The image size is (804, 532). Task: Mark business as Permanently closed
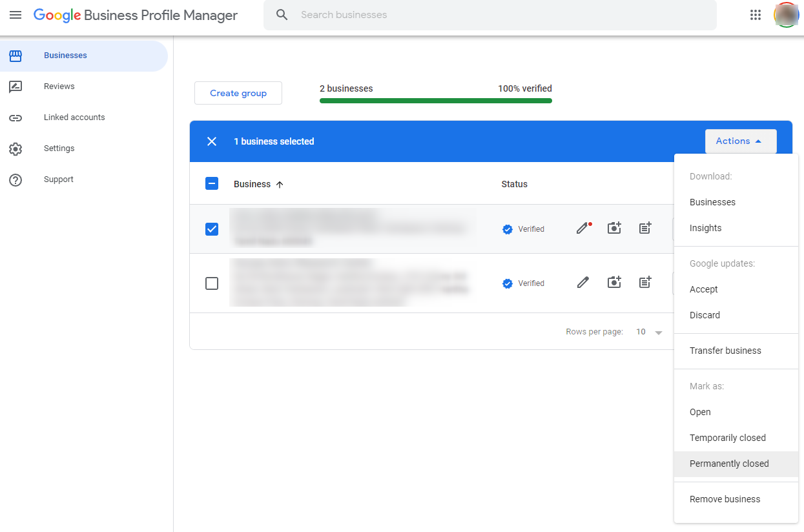click(736, 464)
